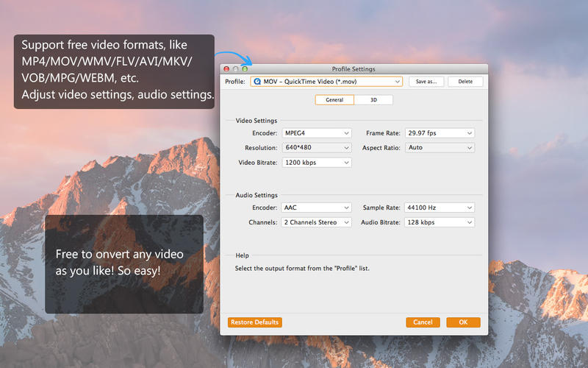The width and height of the screenshot is (588, 368).
Task: Confirm settings with the OK button
Action: 463,322
